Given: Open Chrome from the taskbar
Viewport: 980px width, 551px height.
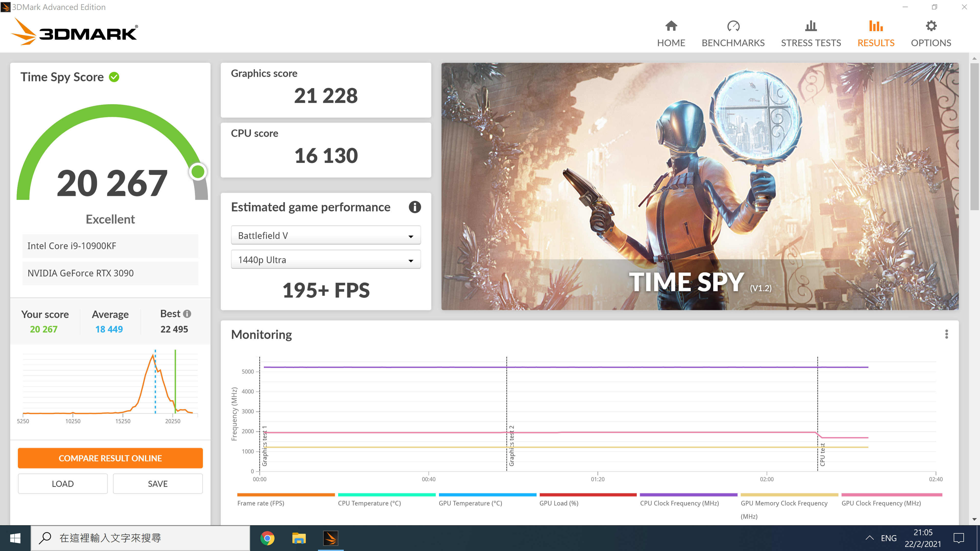Looking at the screenshot, I should 267,538.
